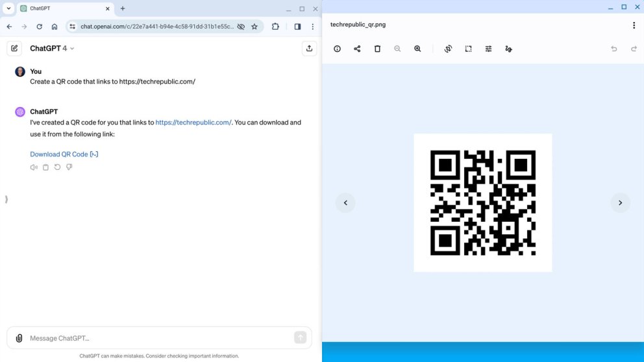Click the undo arrow in Gallery
This screenshot has width=644, height=362.
point(614,49)
